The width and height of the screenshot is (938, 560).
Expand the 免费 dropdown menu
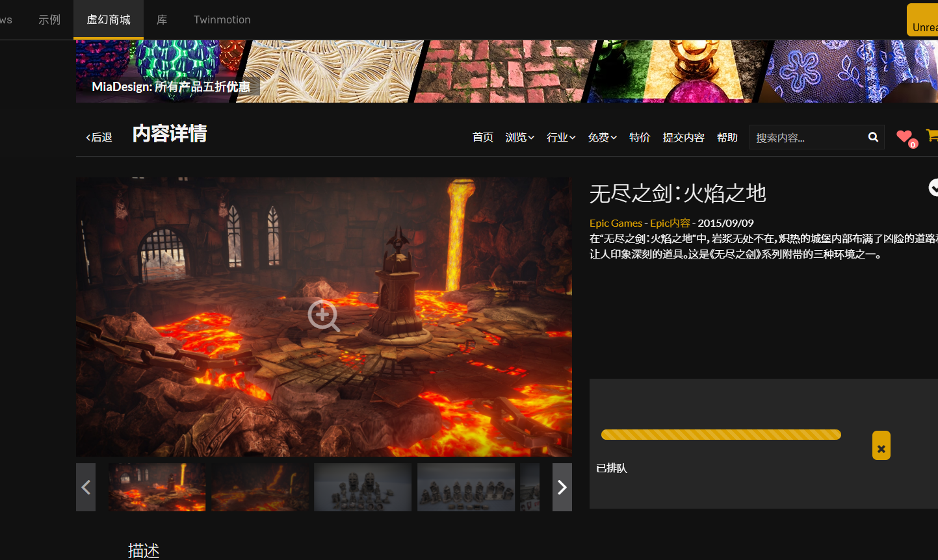point(603,137)
